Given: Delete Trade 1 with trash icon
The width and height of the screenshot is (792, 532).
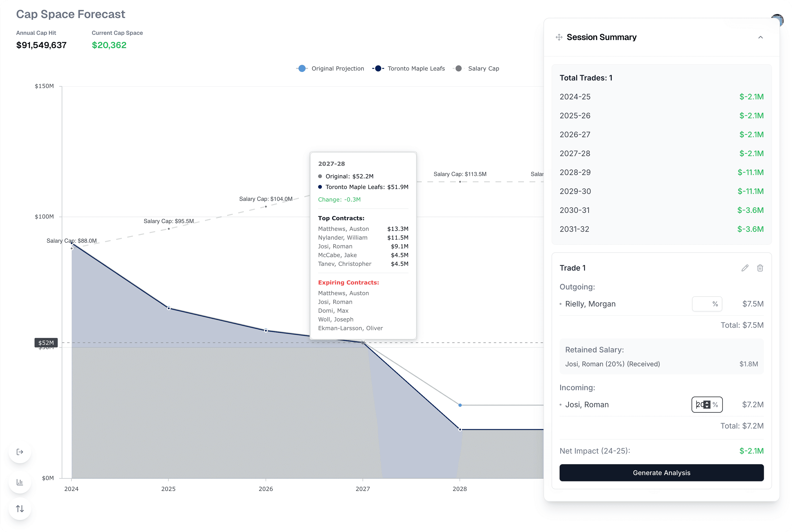Looking at the screenshot, I should click(760, 268).
